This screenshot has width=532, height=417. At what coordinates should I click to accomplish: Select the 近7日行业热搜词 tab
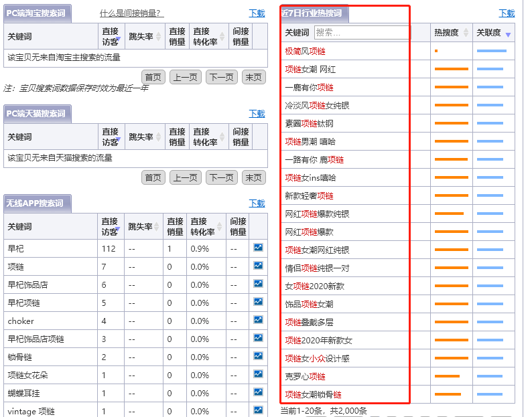[314, 13]
